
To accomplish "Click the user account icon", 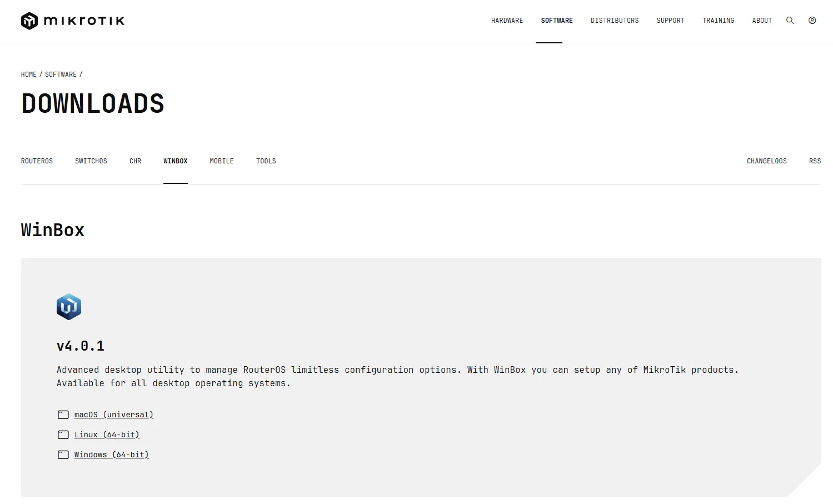I will point(812,21).
